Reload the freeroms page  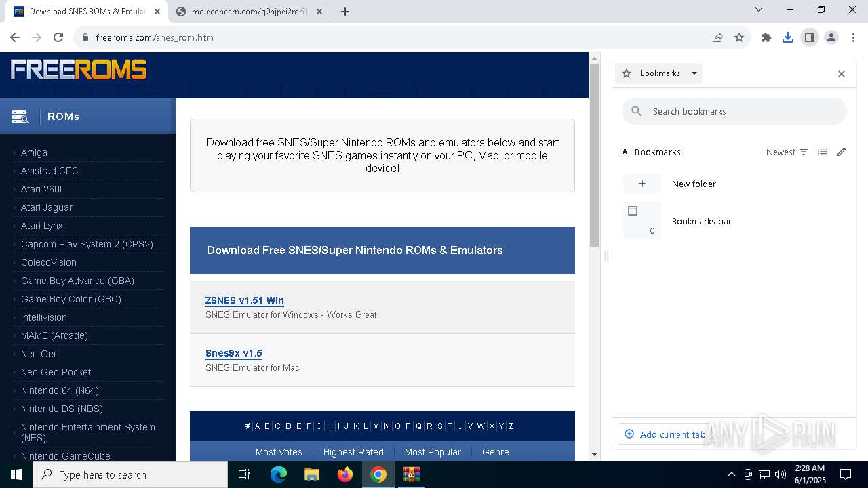click(58, 37)
